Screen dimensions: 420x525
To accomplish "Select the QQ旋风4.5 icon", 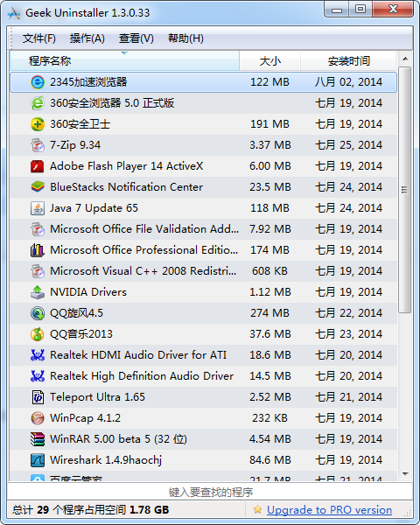I will tap(38, 313).
